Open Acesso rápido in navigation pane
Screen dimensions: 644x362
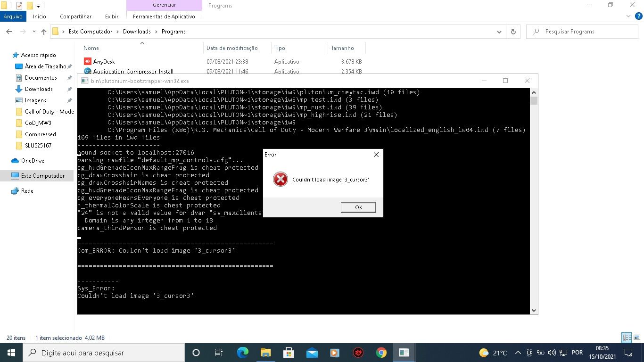[38, 55]
